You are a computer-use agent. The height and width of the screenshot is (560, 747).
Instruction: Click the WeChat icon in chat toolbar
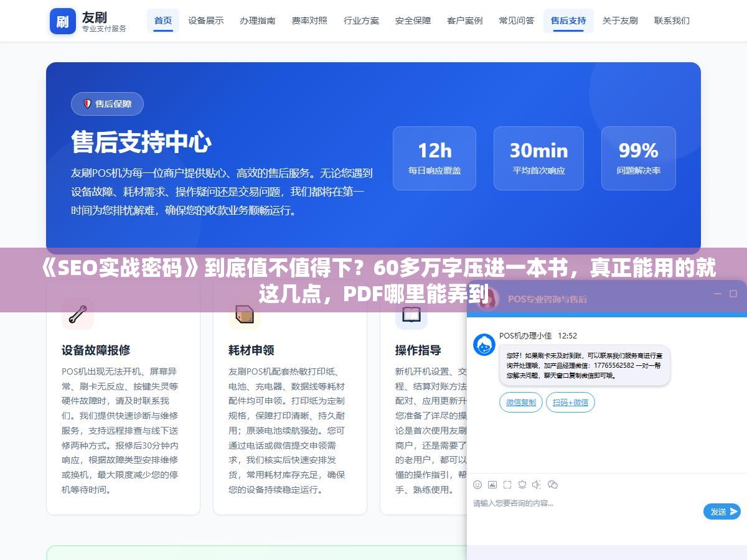(552, 485)
